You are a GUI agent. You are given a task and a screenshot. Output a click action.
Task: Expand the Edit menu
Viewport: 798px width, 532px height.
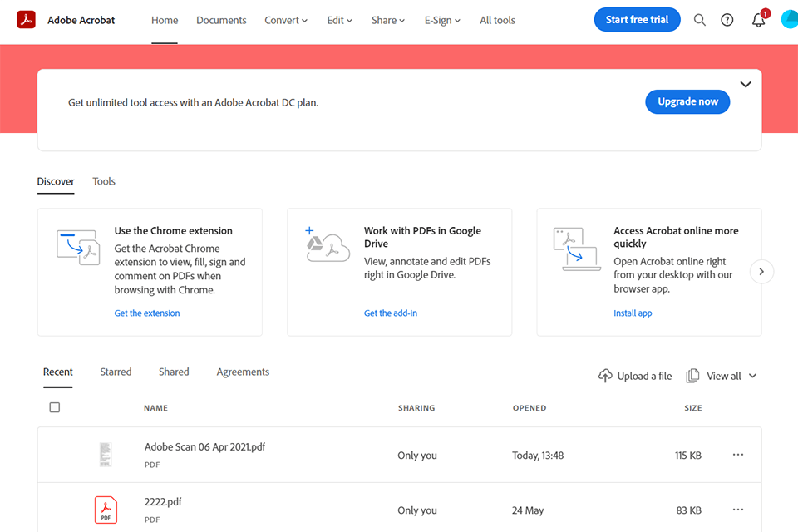tap(339, 20)
